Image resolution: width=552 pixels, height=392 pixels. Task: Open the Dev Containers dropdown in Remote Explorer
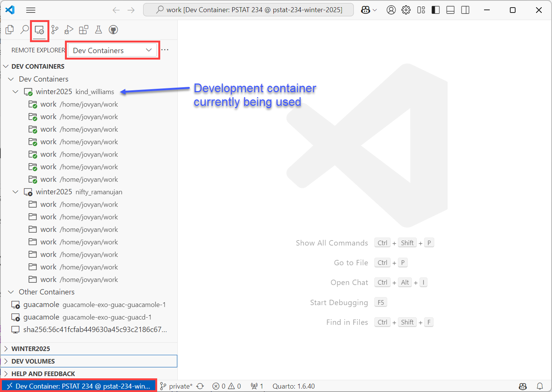112,50
